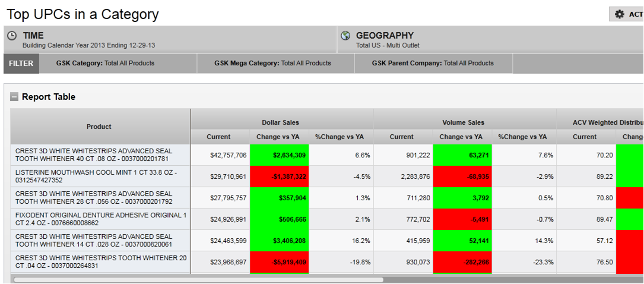Select the Listerine Mouthwash Cool Mint row
This screenshot has height=284, width=644.
100,176
